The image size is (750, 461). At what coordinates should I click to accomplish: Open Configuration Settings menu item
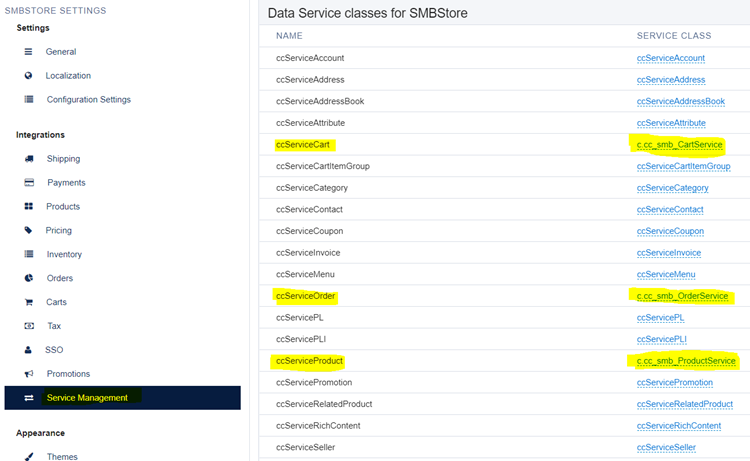click(x=88, y=99)
